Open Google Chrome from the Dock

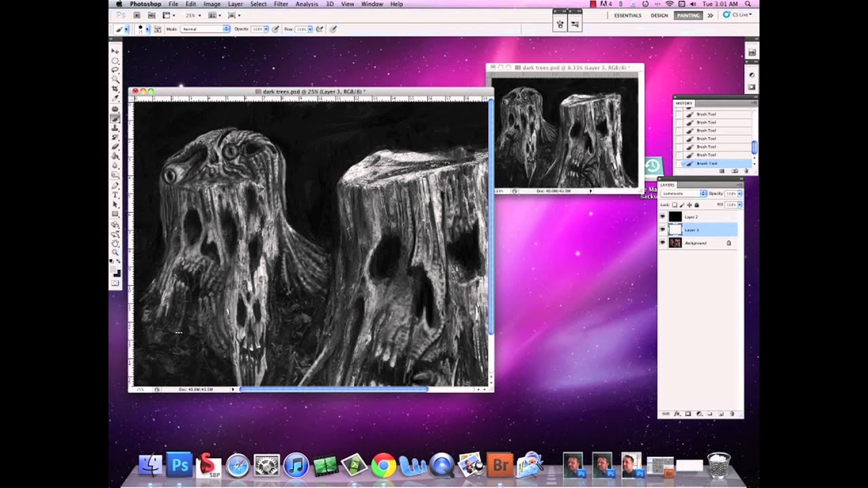[x=383, y=466]
